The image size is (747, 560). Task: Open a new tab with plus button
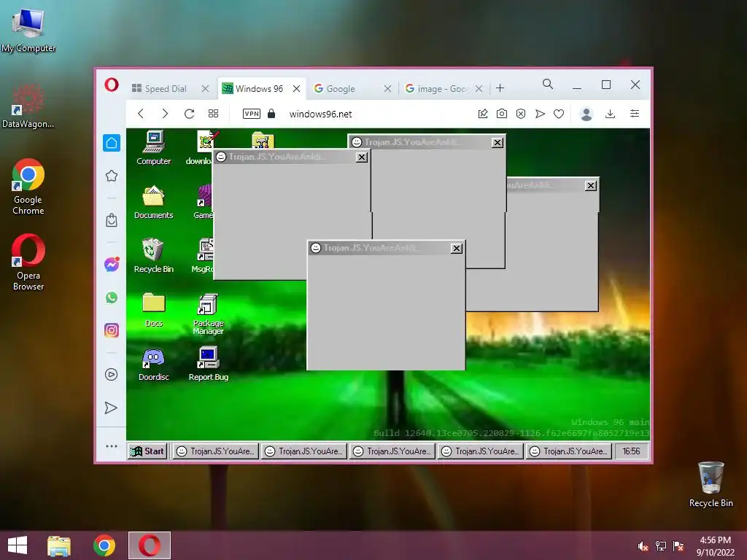tap(500, 88)
